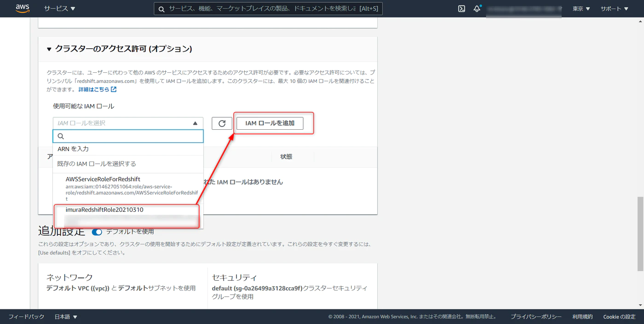The image size is (644, 324).
Task: Click the 追加設定 section heading
Action: tap(62, 231)
